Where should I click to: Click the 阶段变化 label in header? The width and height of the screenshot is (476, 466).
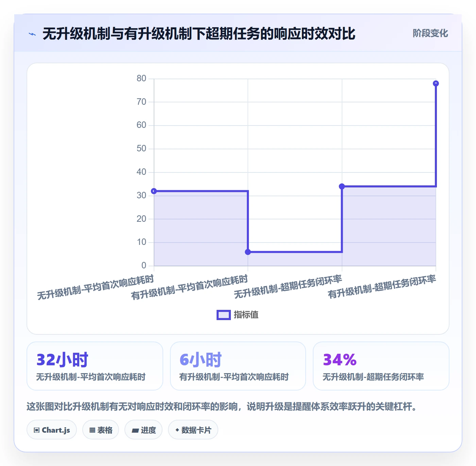point(430,33)
